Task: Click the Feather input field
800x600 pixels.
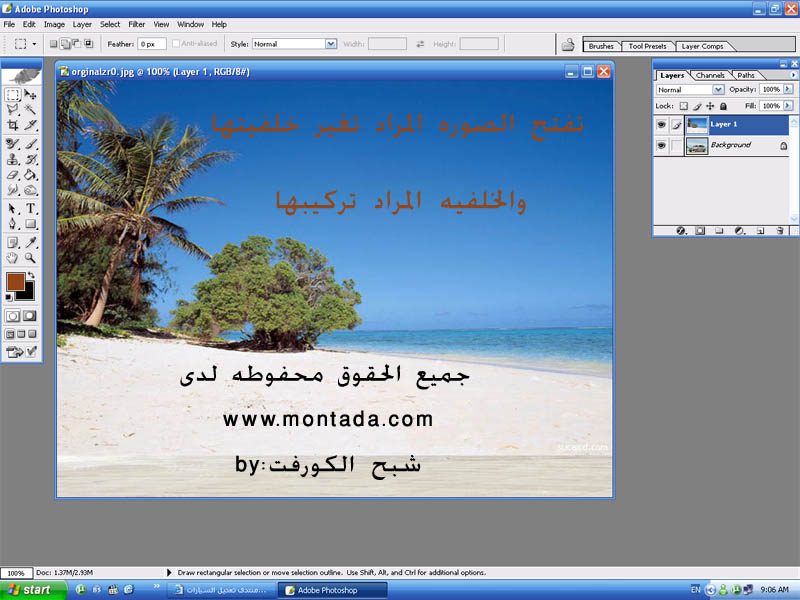Action: [152, 44]
